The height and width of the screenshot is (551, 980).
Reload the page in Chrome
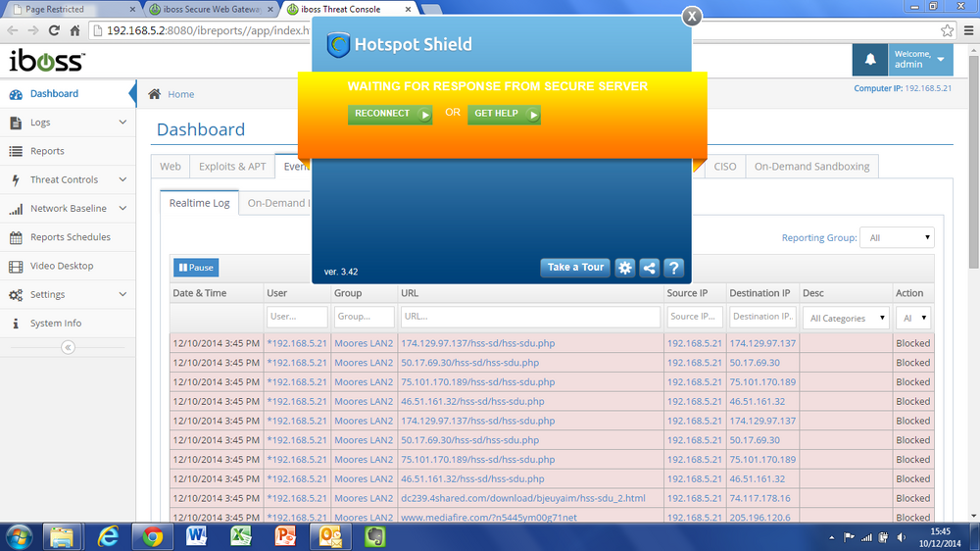click(54, 30)
